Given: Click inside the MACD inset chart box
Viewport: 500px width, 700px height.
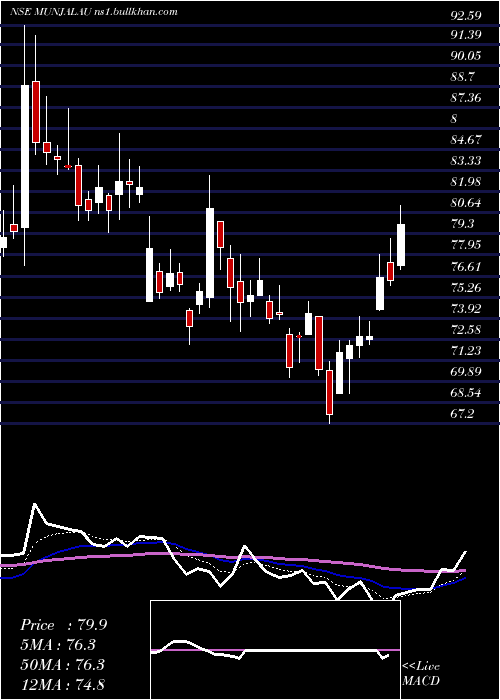Looking at the screenshot, I should pyautogui.click(x=275, y=650).
